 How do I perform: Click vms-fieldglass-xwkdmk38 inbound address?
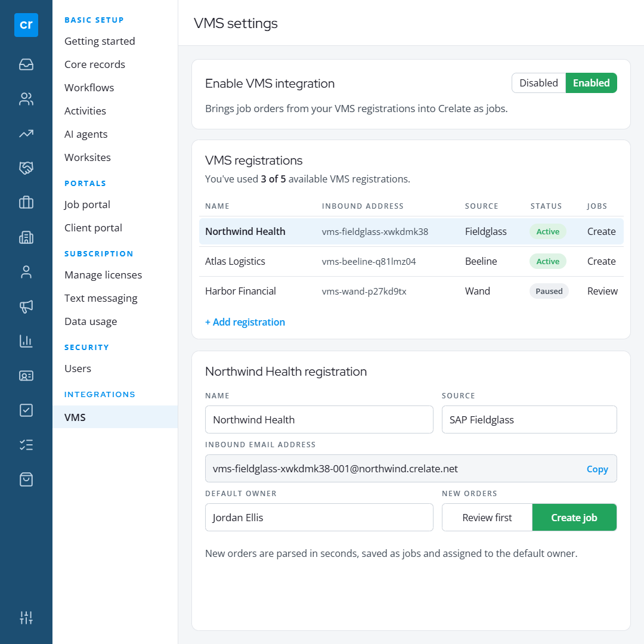375,231
